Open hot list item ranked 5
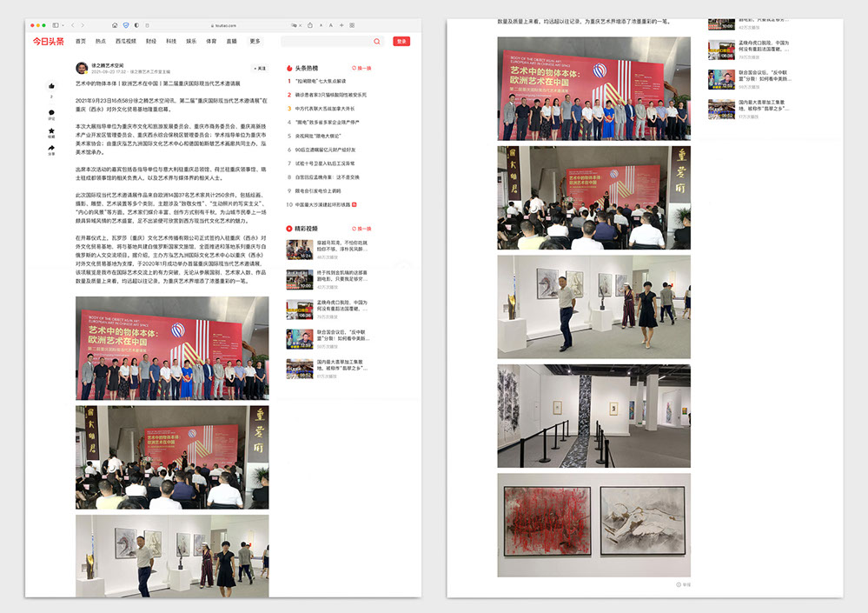868x613 pixels. tap(314, 136)
